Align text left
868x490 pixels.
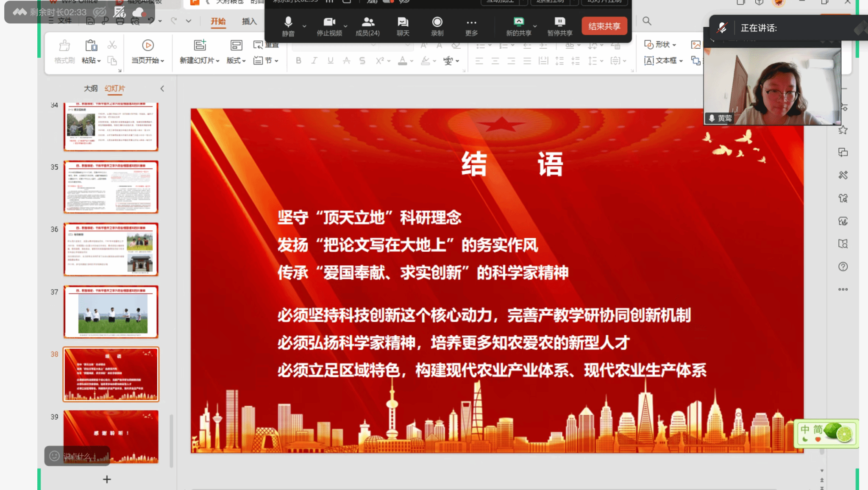(479, 61)
